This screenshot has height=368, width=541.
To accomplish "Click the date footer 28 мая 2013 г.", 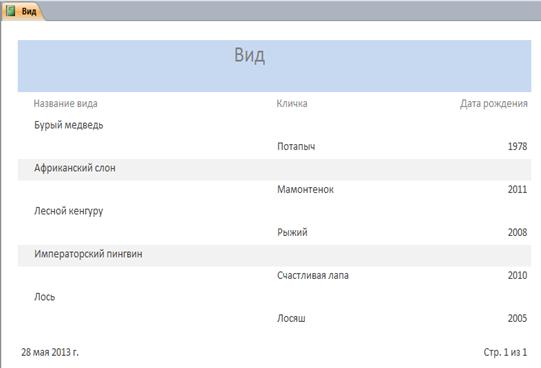I will [50, 352].
